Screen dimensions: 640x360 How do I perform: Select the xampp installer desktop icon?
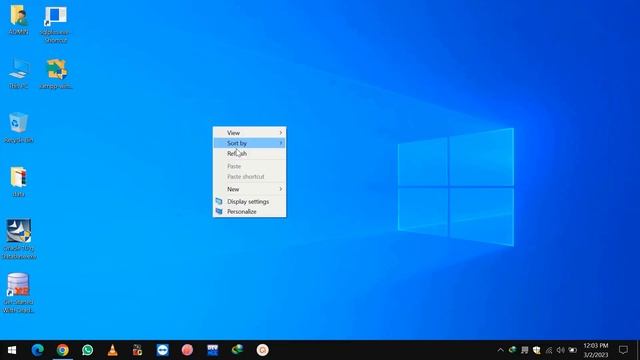[x=56, y=73]
